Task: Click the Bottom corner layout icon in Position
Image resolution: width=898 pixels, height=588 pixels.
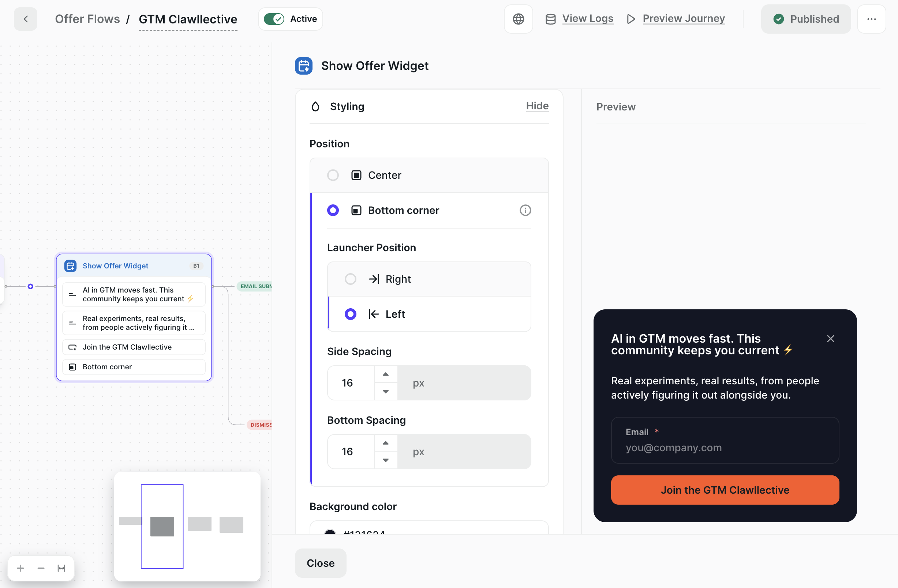Action: click(356, 210)
